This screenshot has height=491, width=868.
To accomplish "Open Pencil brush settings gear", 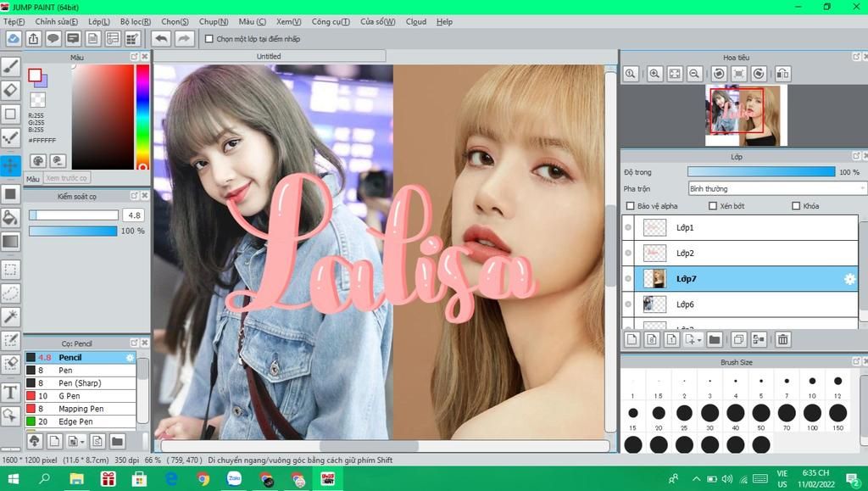I will coord(130,358).
